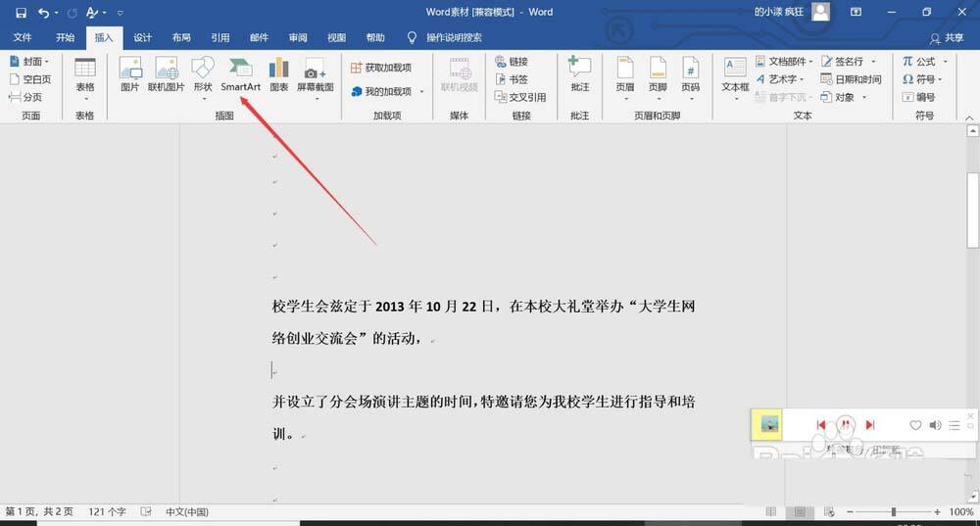This screenshot has width=980, height=526.
Task: Switch to the 引用 References tab
Action: [220, 37]
